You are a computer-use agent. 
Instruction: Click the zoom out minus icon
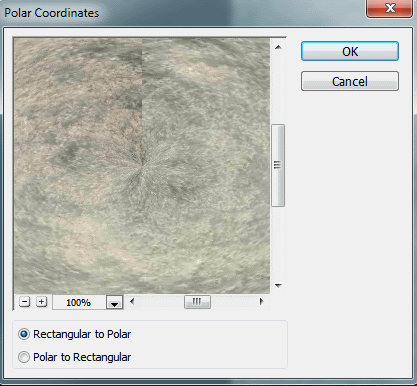[25, 302]
